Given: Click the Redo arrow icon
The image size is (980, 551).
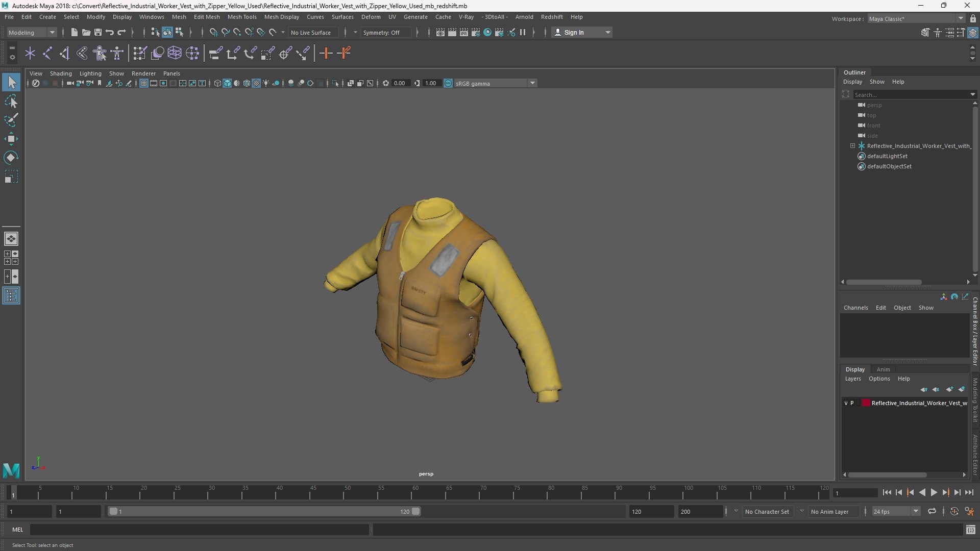Looking at the screenshot, I should 121,32.
